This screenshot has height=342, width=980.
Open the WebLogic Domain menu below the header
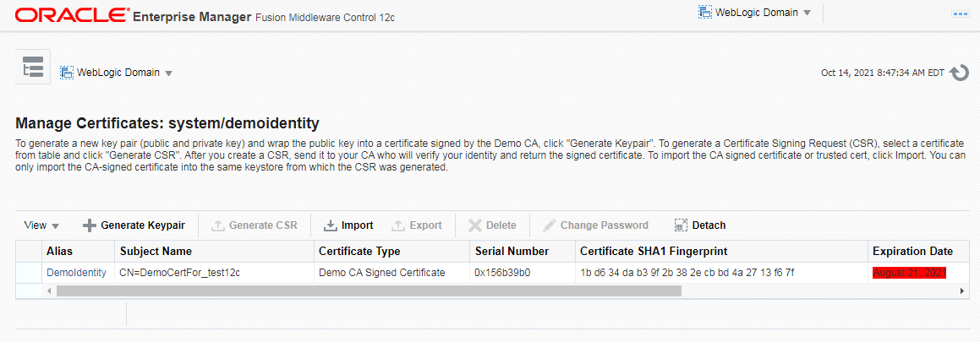pos(117,73)
